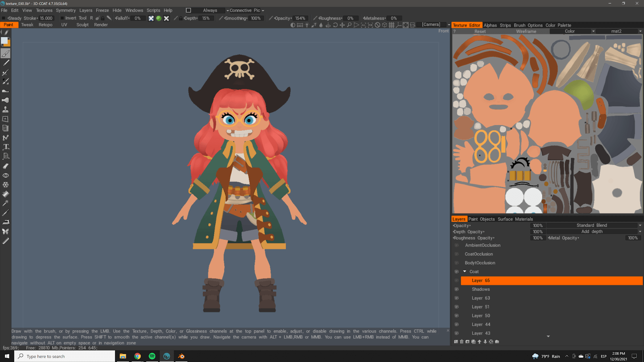Click the move-camera cross arrows icon
This screenshot has height=362, width=644.
point(342,25)
